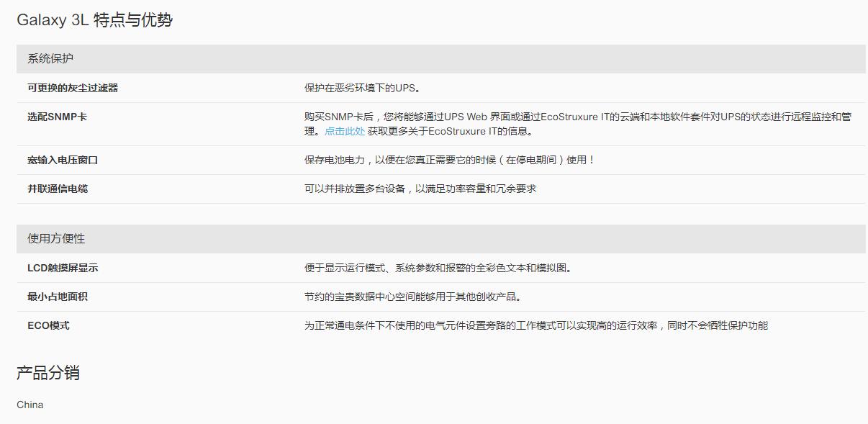Click the Galaxy 3L 特点与优势 heading

[x=94, y=20]
